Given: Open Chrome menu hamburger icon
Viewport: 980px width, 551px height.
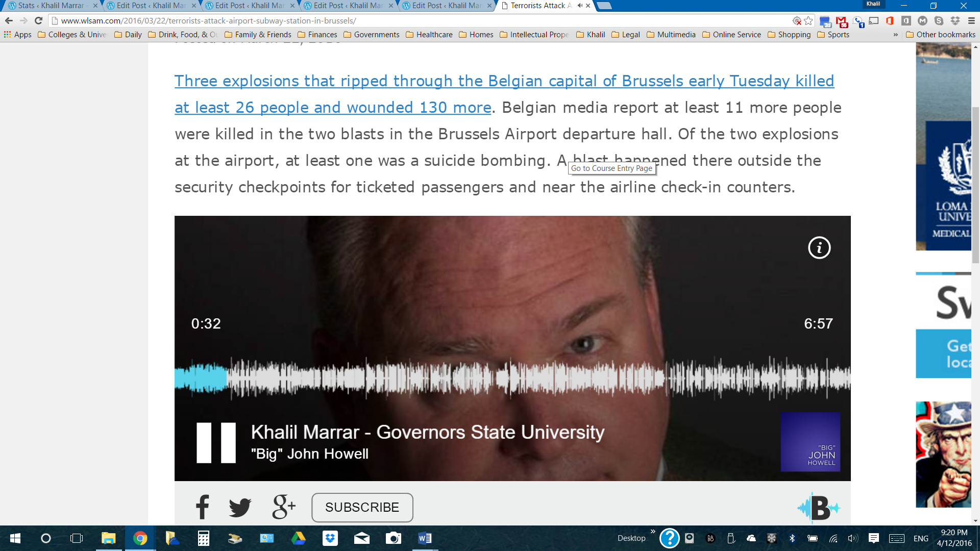Looking at the screenshot, I should 971,21.
